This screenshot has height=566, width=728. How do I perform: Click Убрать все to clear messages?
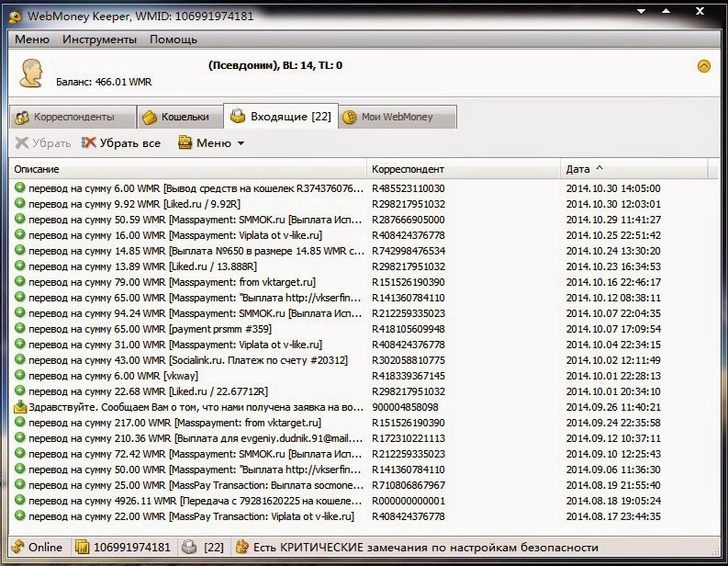(x=121, y=143)
